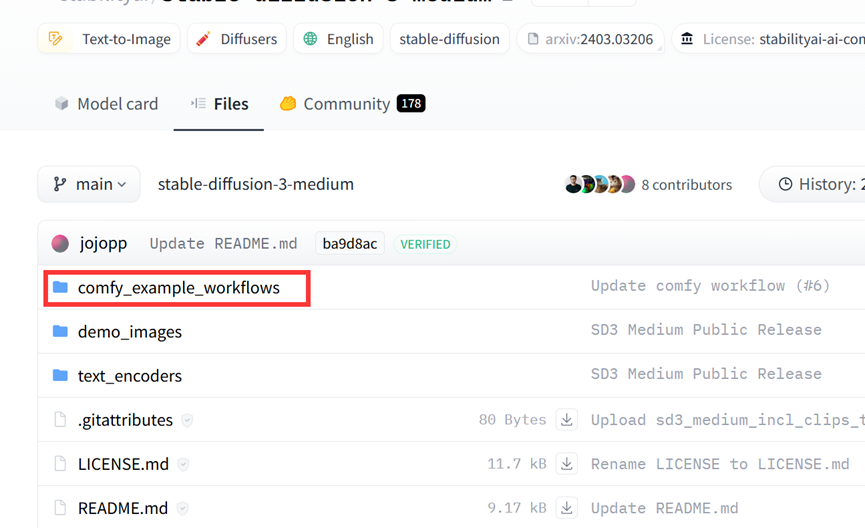Screen dimensions: 865x528
Task: Open the README.md file
Action: [123, 509]
